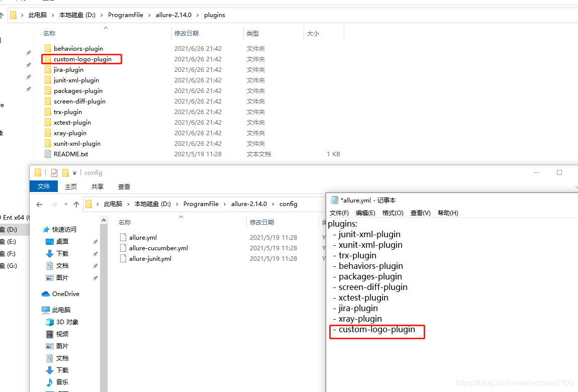Sort plugins list by 名称 column
Screen dimensions: 578x392
click(49, 34)
